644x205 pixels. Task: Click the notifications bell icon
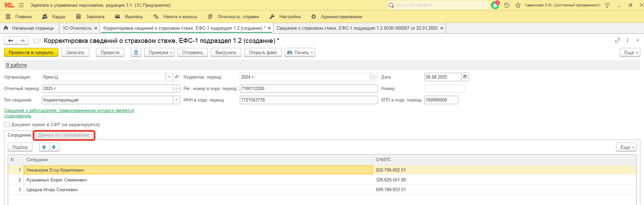495,5
